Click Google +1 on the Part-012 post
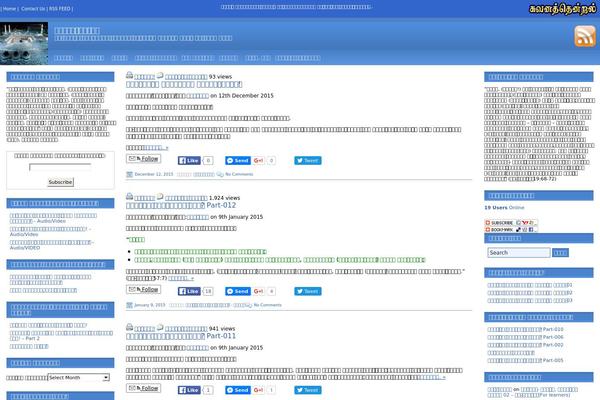 [259, 291]
